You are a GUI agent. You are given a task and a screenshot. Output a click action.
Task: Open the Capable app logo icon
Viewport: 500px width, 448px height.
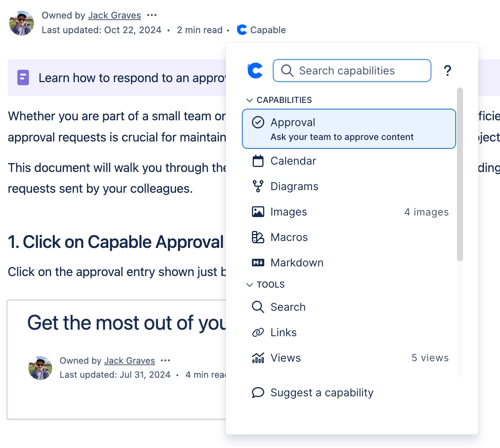point(255,70)
